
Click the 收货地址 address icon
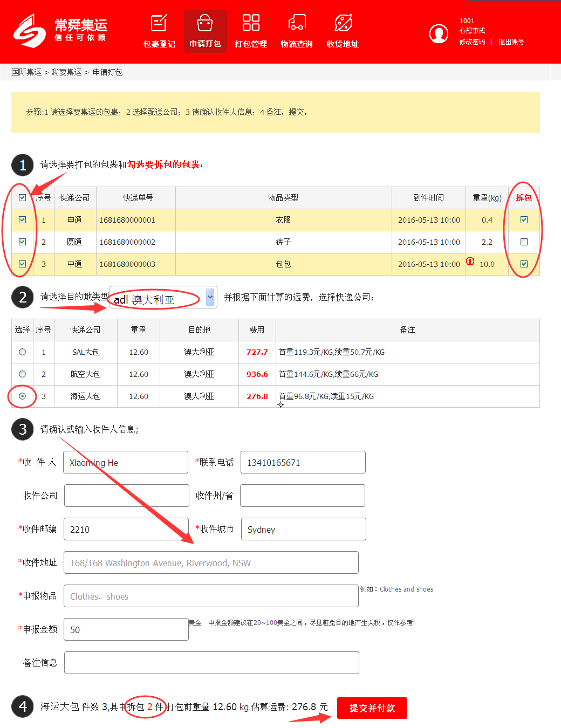[343, 23]
